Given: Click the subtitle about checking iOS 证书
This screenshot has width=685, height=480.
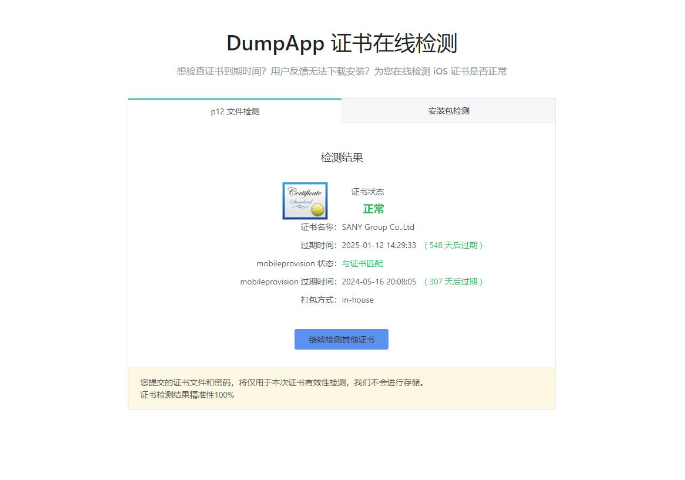Looking at the screenshot, I should [x=342, y=71].
